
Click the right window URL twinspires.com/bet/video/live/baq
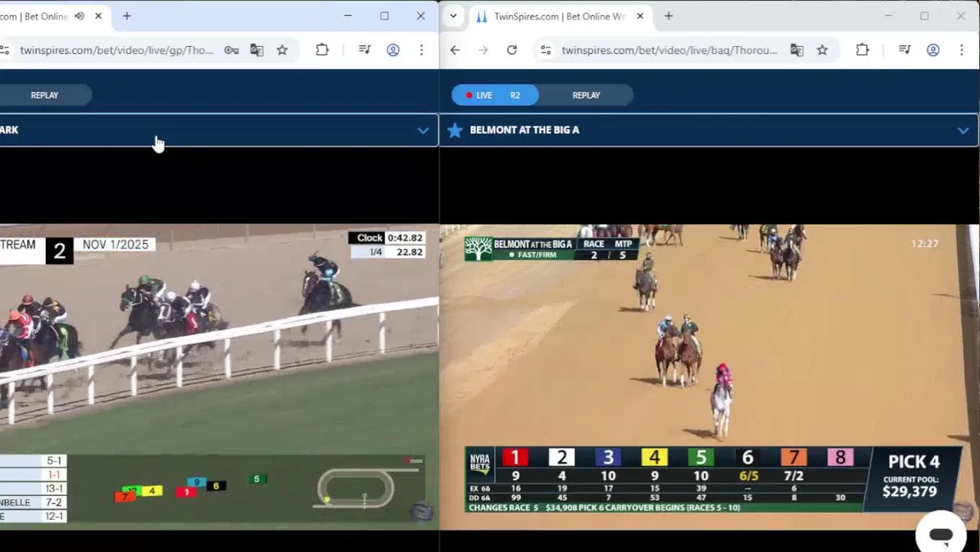click(x=669, y=51)
